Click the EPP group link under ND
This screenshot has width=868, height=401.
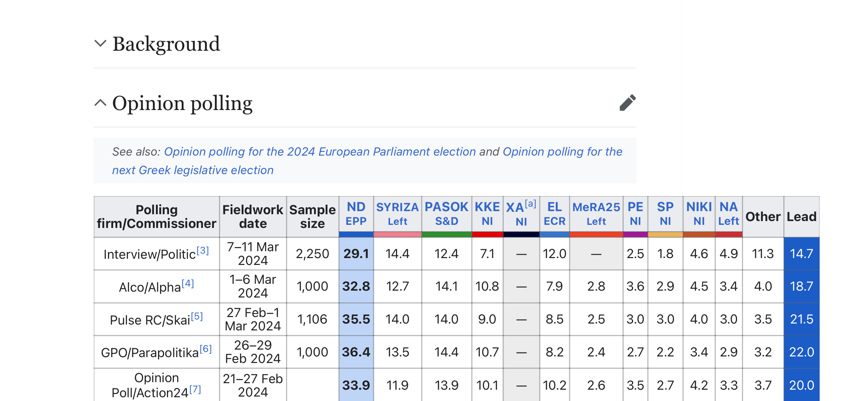356,221
